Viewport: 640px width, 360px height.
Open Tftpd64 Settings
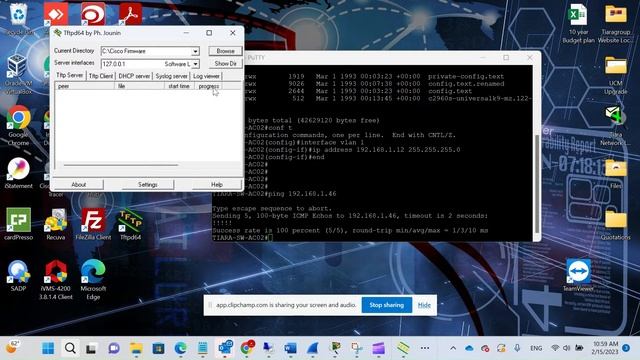pyautogui.click(x=147, y=184)
